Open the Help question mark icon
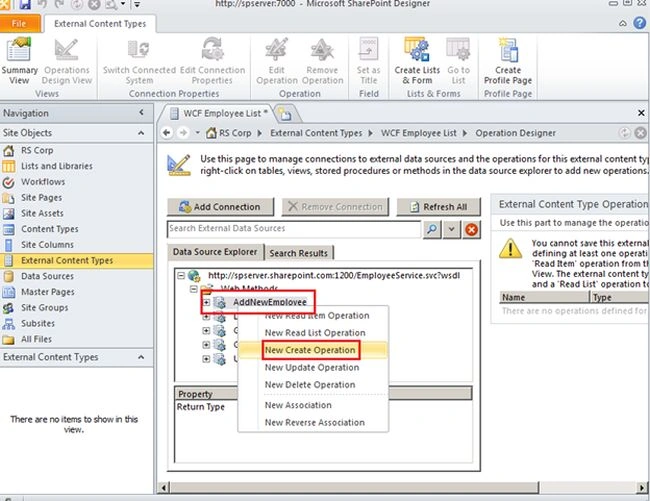 pyautogui.click(x=640, y=23)
